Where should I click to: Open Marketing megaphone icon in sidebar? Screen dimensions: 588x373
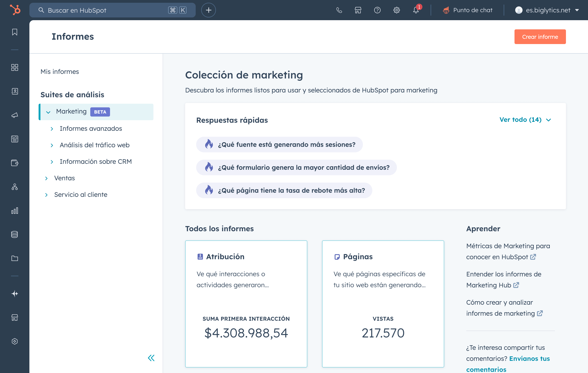click(15, 115)
